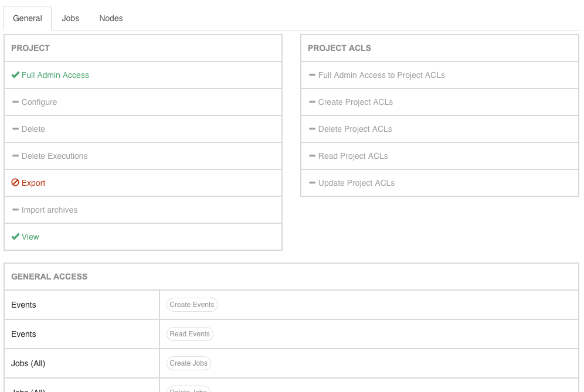This screenshot has width=584, height=392.
Task: Select the Delete permission under Project
Action: coord(143,129)
